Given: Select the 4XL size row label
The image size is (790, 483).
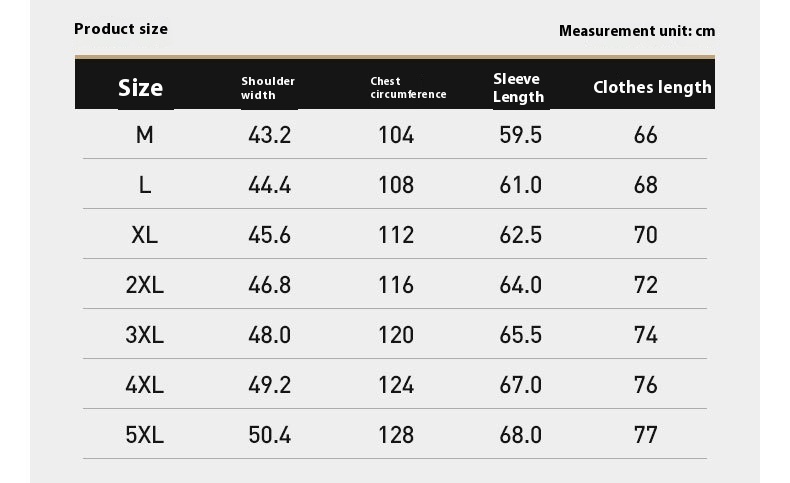Looking at the screenshot, I should click(145, 385).
